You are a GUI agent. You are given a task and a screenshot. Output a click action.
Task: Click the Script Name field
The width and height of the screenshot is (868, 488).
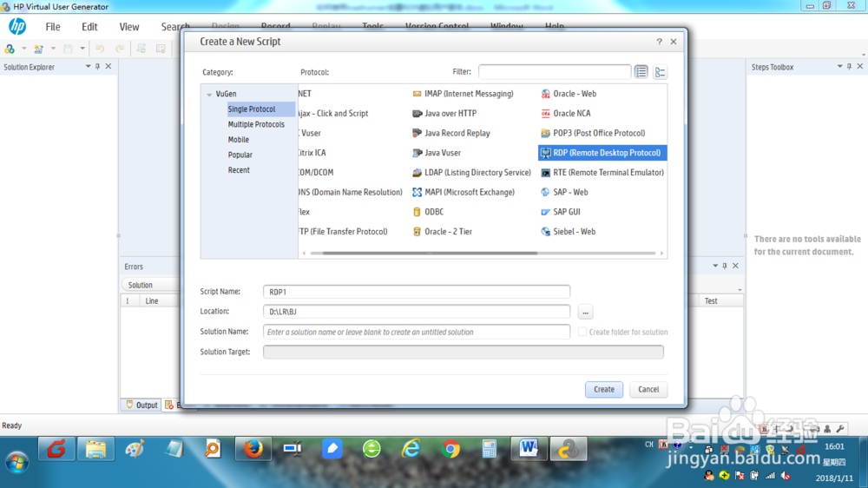417,292
